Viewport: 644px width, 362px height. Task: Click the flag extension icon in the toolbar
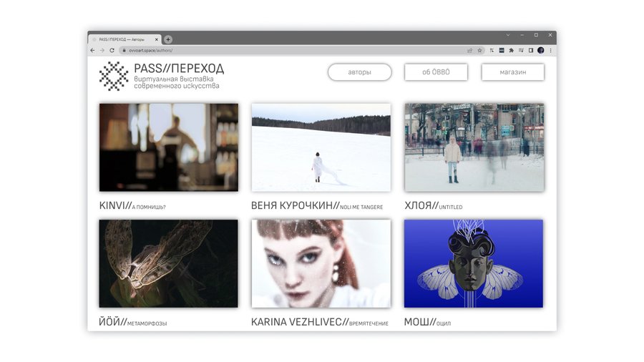pyautogui.click(x=492, y=51)
